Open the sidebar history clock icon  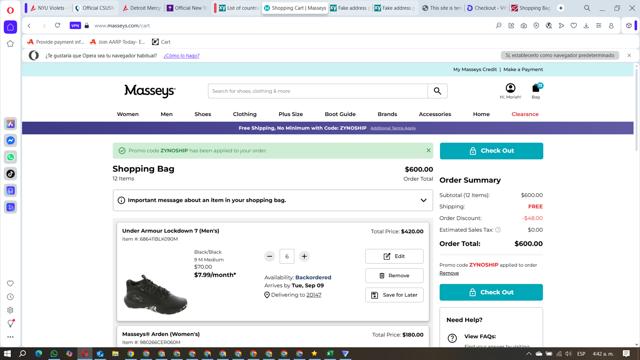(10, 297)
